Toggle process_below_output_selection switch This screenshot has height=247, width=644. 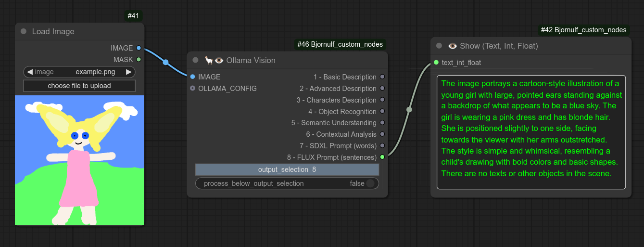pyautogui.click(x=370, y=183)
